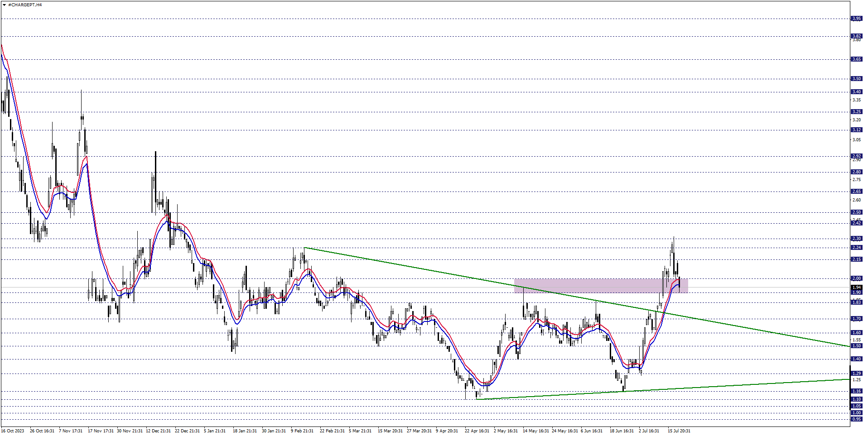868x436 pixels.
Task: Click the 5 Jan 21:31 time label
Action: (215, 431)
